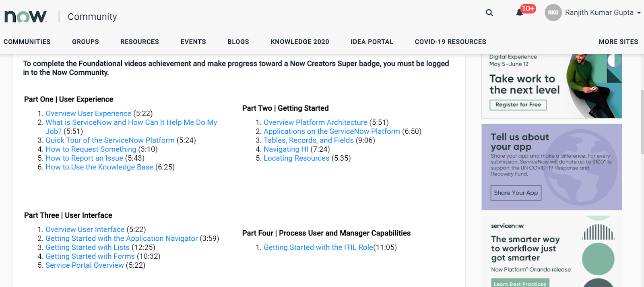This screenshot has height=287, width=644.
Task: Open the search magnifier icon
Action: click(489, 12)
